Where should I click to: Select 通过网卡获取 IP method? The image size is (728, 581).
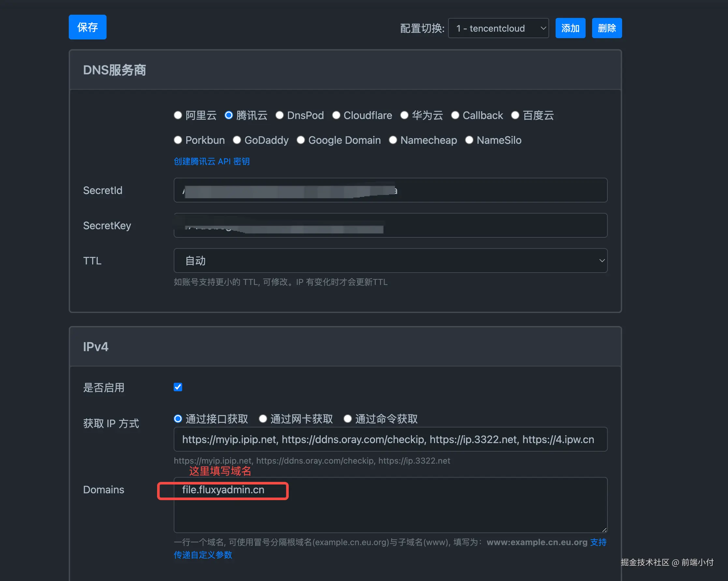(x=263, y=419)
